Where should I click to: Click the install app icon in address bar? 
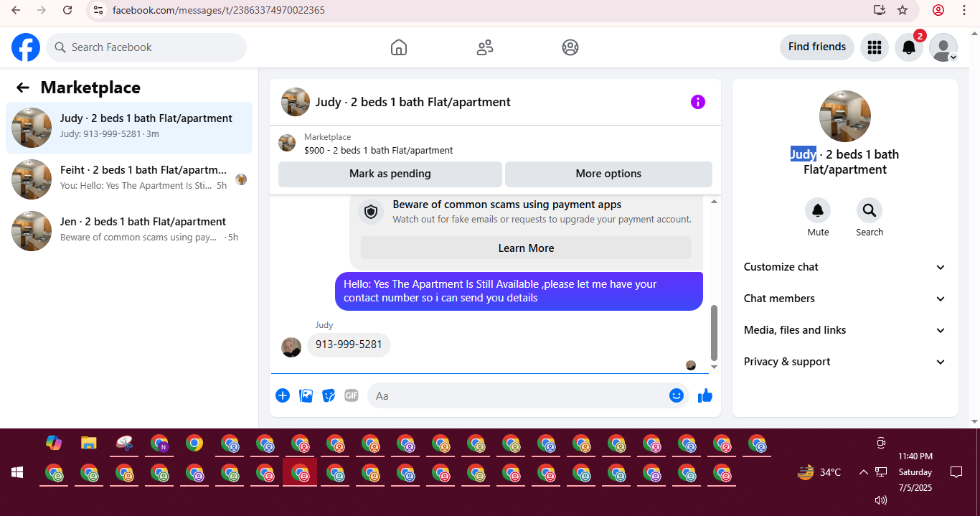[880, 10]
